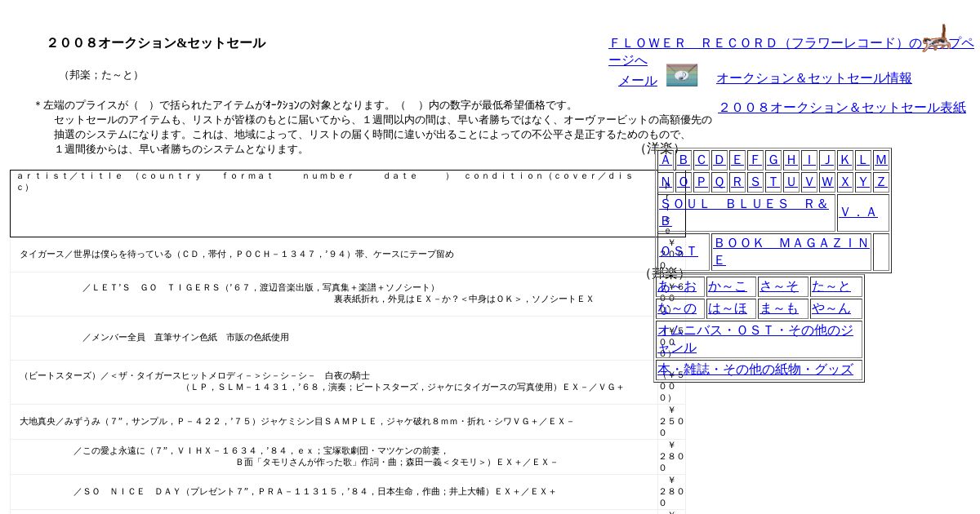Open SOUL BLUES R&B section
The width and height of the screenshot is (980, 514).
click(x=746, y=212)
